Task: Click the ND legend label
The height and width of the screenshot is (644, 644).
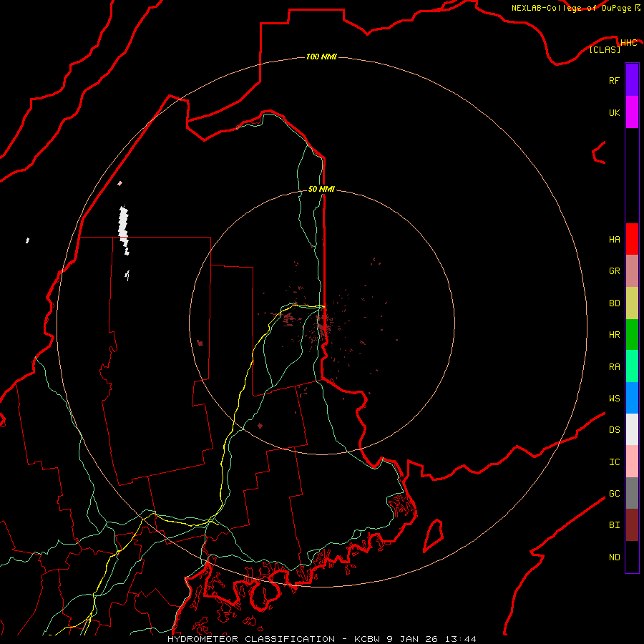Action: (x=614, y=557)
